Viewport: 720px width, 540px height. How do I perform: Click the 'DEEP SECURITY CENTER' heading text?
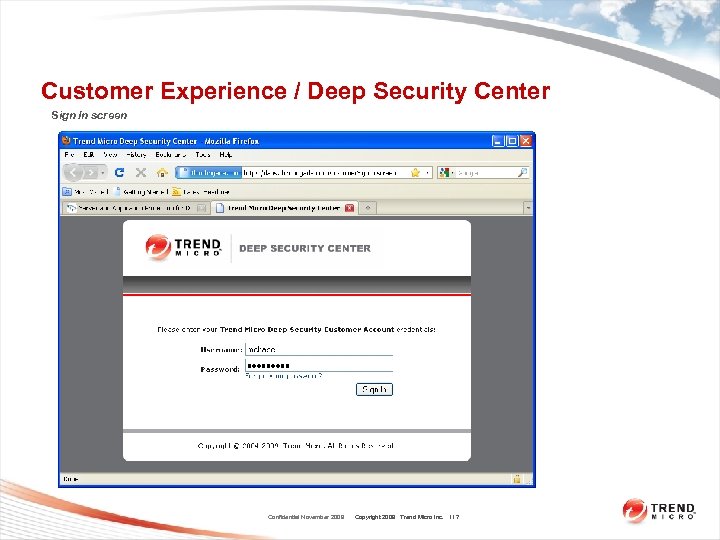[x=305, y=248]
